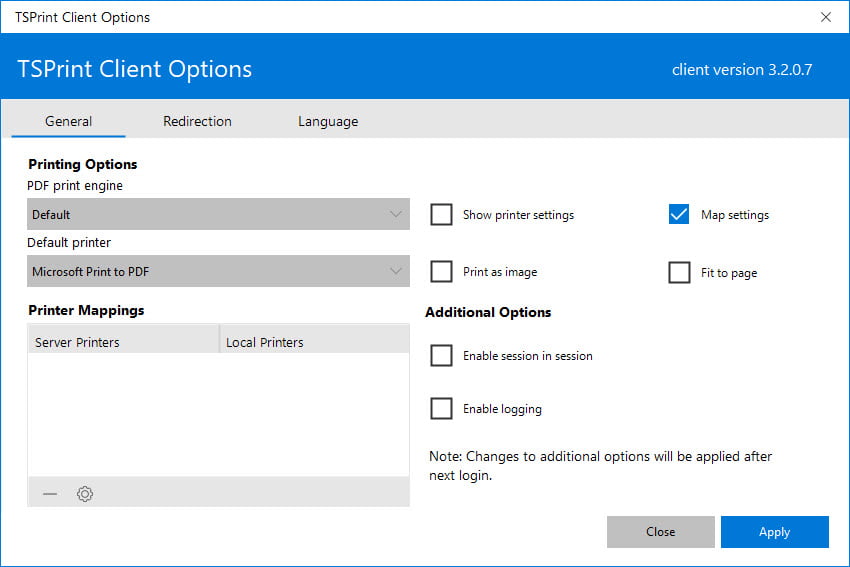Click the Default printer label
This screenshot has height=567, width=850.
click(69, 242)
